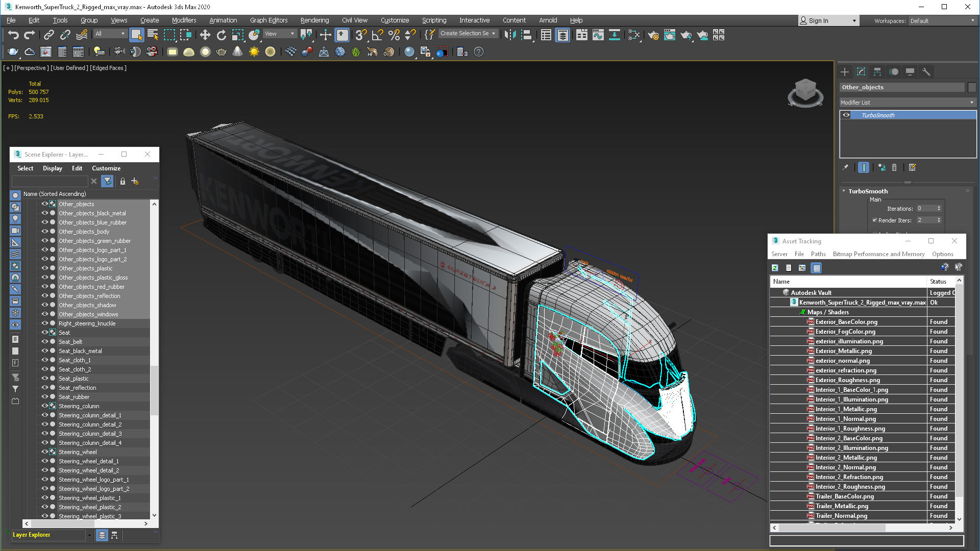Click the sun light icon in second toolbar
The height and width of the screenshot is (551, 980).
[x=254, y=52]
